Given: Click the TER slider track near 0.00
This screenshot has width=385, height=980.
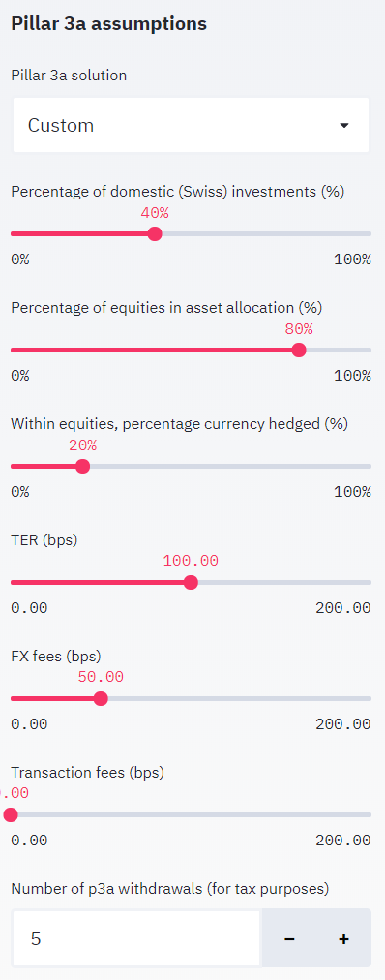Looking at the screenshot, I should [x=14, y=583].
